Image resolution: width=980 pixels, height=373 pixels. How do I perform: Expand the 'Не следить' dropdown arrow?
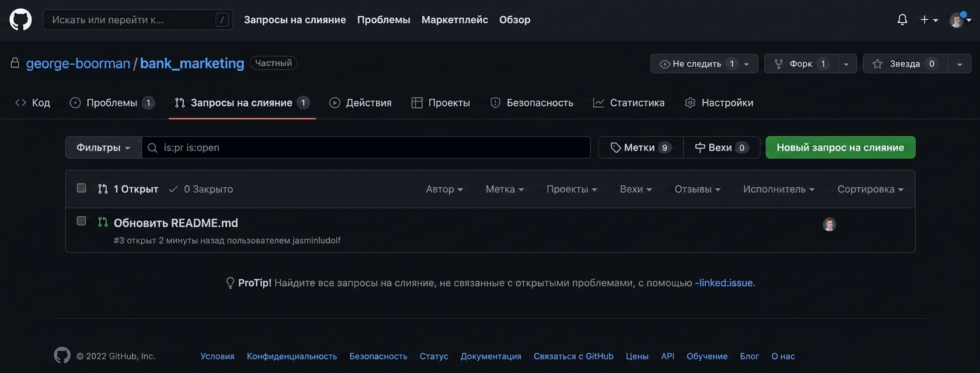point(747,64)
